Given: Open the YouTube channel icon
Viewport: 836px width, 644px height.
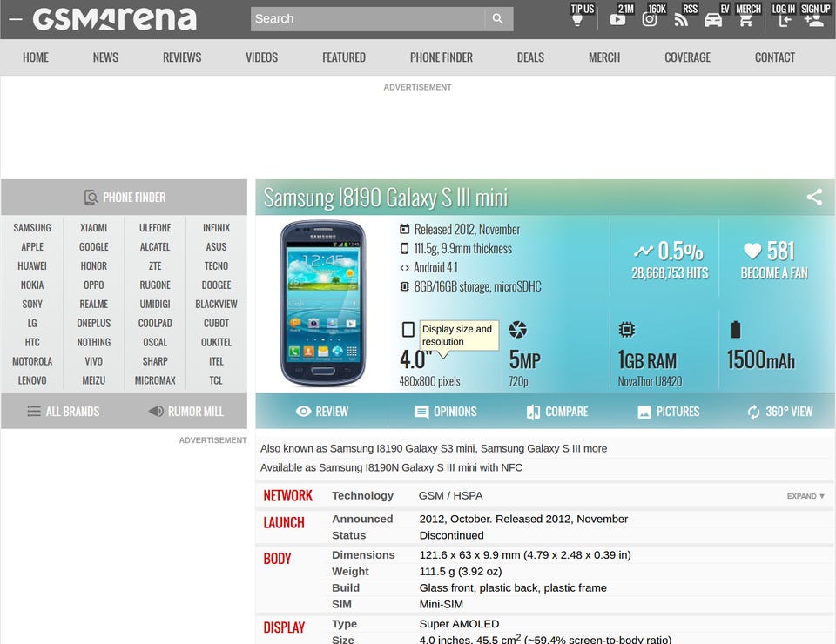Looking at the screenshot, I should coord(617,20).
